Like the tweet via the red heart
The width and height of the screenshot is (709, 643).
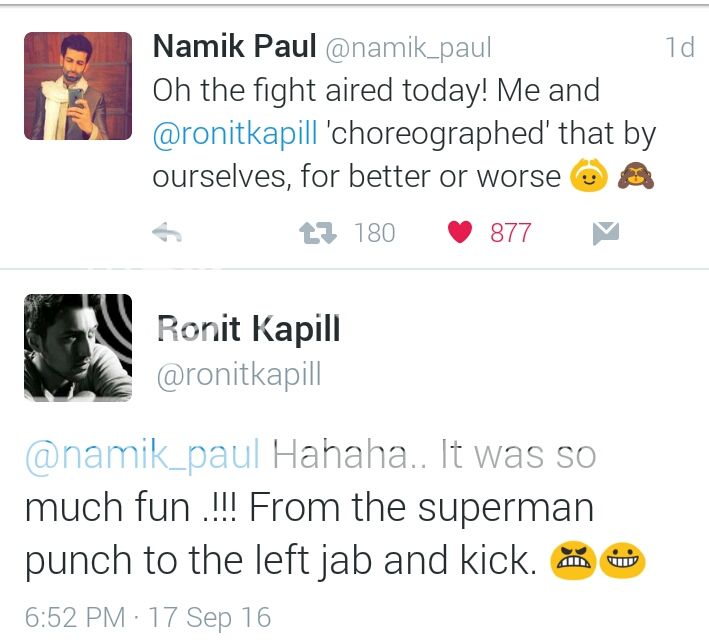[x=460, y=234]
